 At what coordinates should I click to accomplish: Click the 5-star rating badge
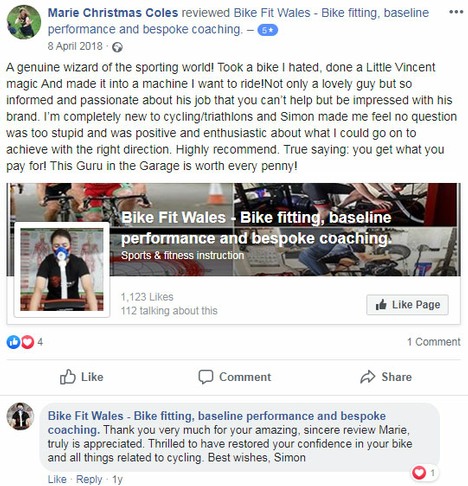(x=267, y=30)
